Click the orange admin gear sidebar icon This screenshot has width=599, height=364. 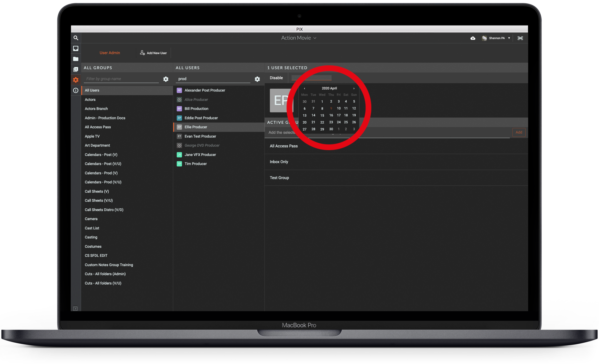point(76,80)
